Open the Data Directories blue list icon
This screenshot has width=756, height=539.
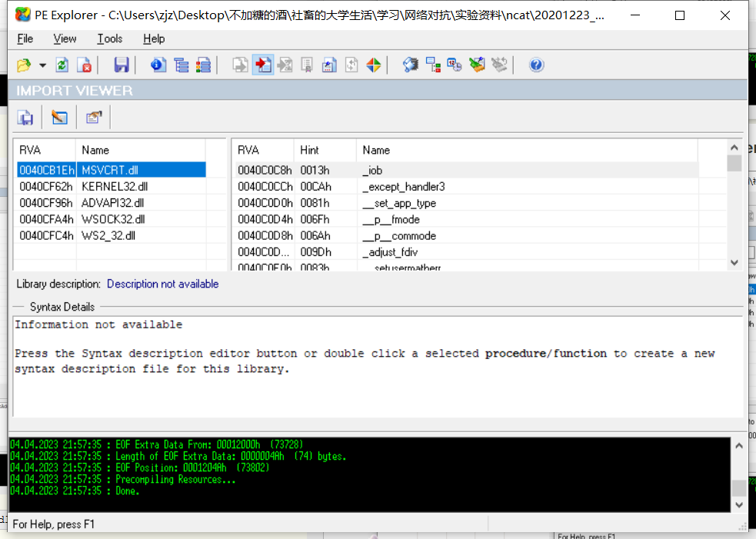(x=182, y=65)
